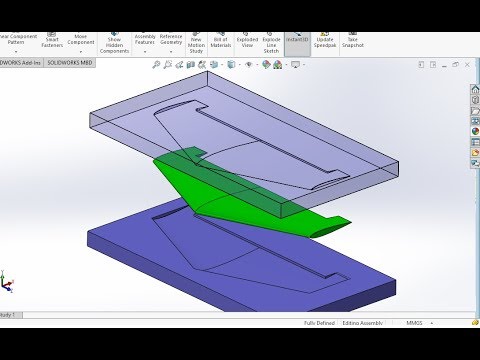Switch to SOLIDWORKS Add-Ins tab

(22, 63)
